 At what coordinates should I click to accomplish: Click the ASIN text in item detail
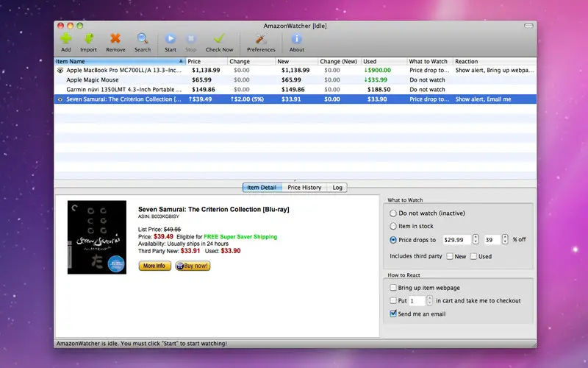click(x=159, y=216)
